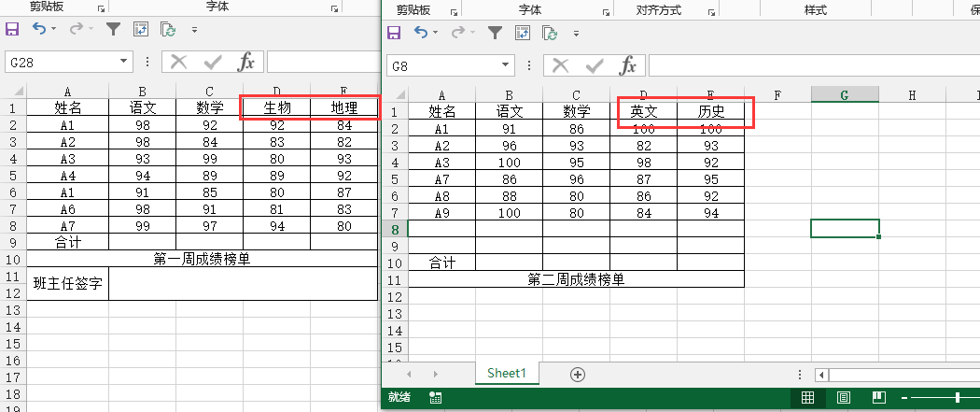Open Font dialog launcher in left window

335,8
